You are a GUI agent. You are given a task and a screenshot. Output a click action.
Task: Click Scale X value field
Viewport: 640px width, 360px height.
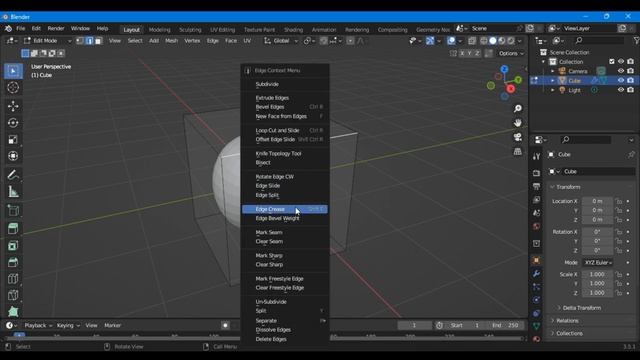(597, 275)
